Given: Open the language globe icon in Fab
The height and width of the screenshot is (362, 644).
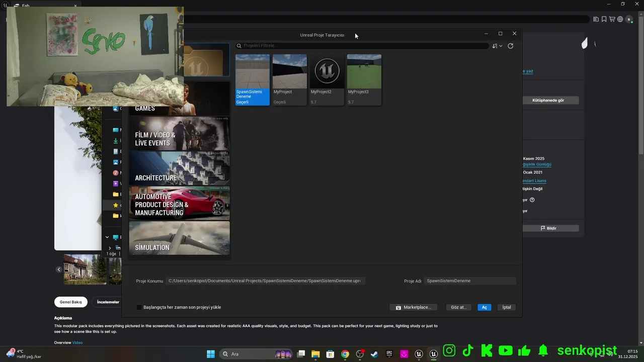Looking at the screenshot, I should (x=620, y=19).
